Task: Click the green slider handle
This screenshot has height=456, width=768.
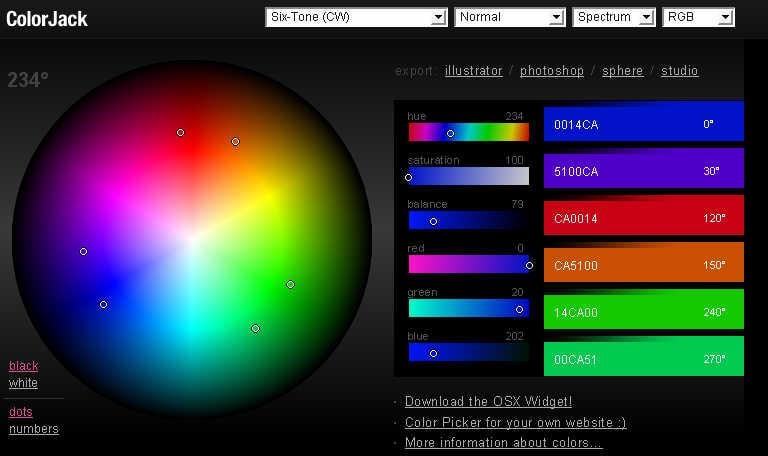Action: coord(520,310)
